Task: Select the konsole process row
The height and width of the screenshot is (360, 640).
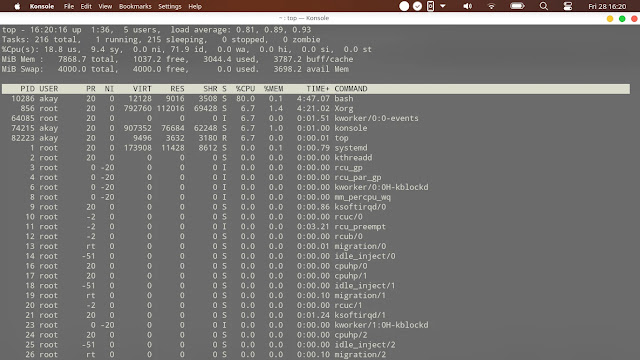Action: (316, 128)
